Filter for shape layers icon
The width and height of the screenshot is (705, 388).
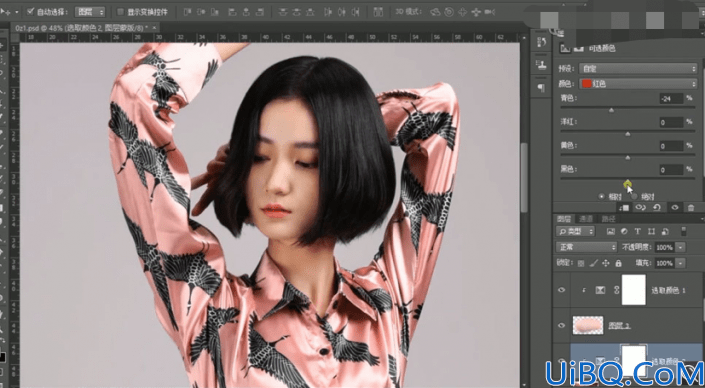[x=651, y=232]
